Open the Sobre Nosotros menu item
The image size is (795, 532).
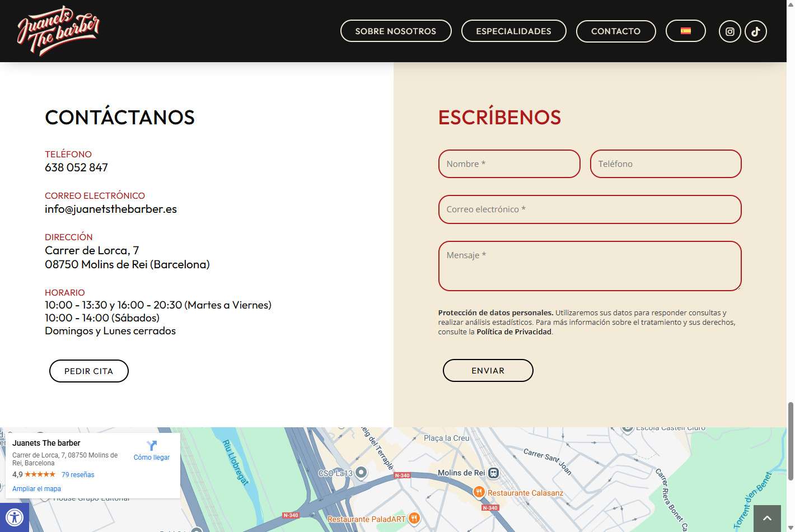[396, 31]
